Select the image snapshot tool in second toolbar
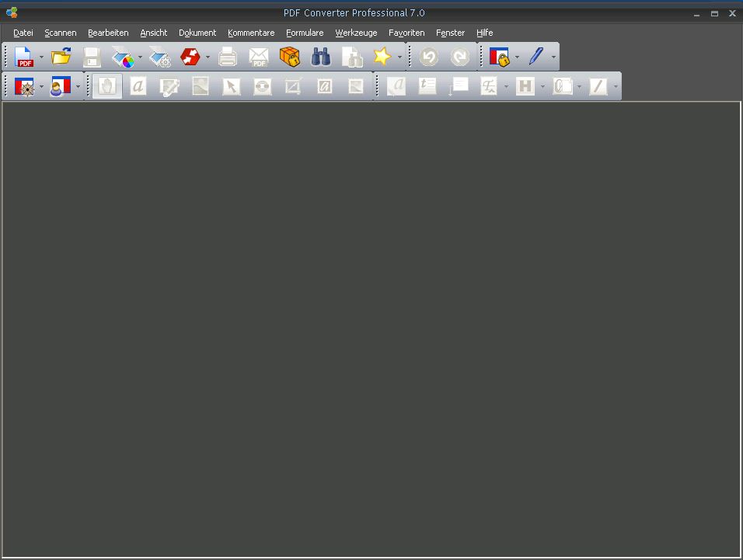Image resolution: width=743 pixels, height=560 pixels. pos(201,86)
